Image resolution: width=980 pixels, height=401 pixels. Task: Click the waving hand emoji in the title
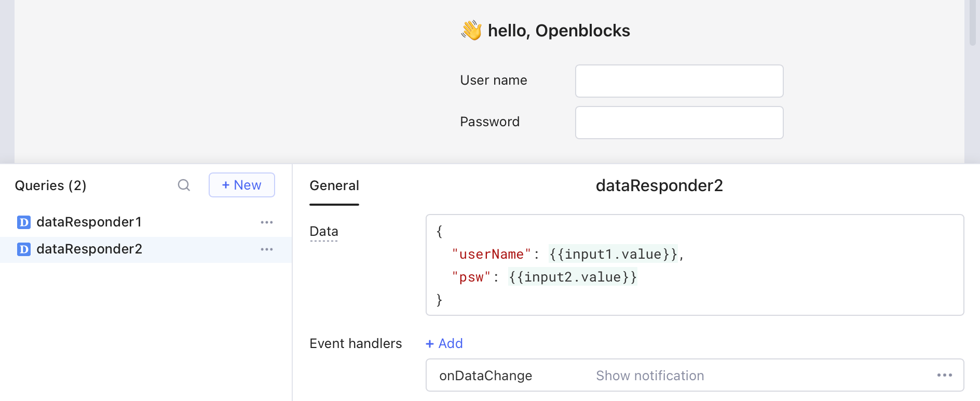tap(471, 31)
